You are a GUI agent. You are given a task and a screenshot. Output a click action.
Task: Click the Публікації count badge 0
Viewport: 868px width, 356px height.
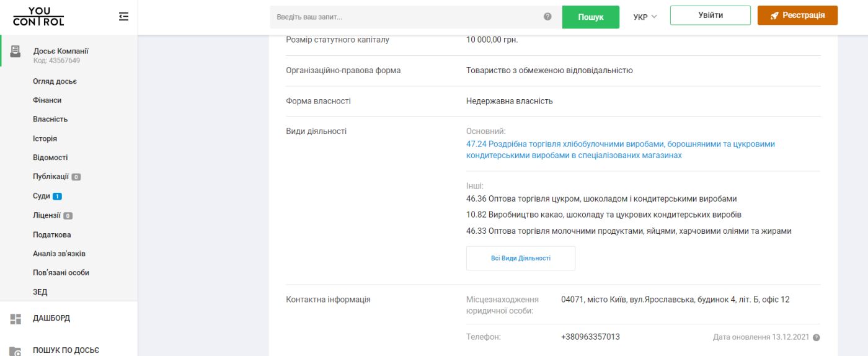pyautogui.click(x=76, y=177)
